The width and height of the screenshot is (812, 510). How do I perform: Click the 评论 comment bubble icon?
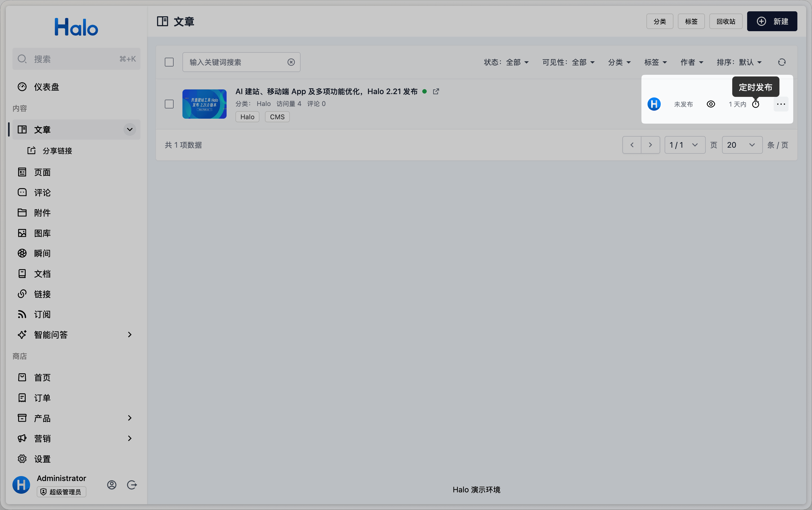(22, 192)
